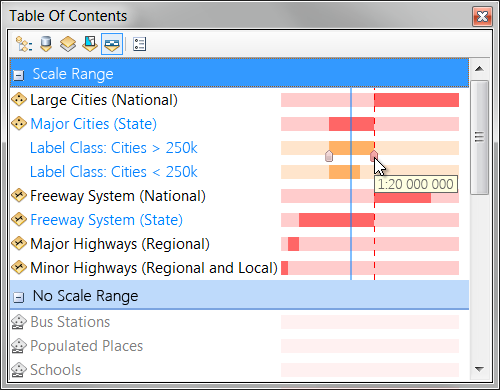Click the right scale handle of Cities > 250k
This screenshot has height=390, width=500.
374,156
